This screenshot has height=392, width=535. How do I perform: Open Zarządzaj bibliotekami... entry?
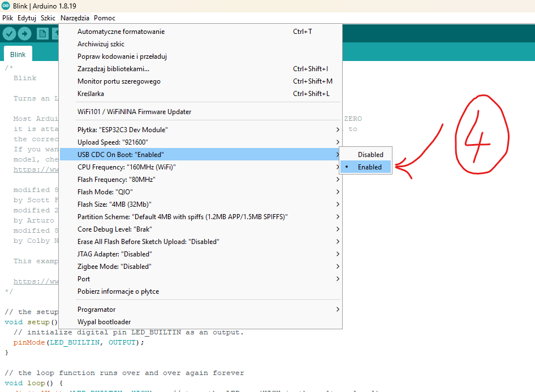coord(201,69)
